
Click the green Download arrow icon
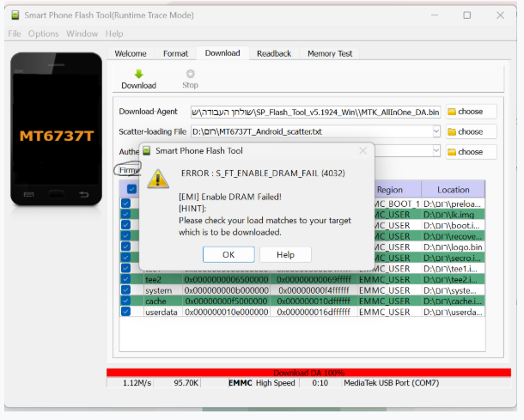pos(138,75)
